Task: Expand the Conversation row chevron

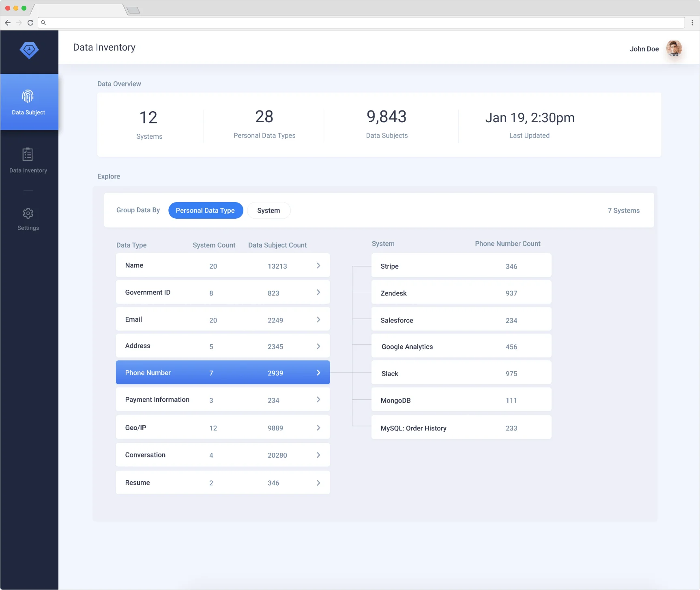Action: coord(318,455)
